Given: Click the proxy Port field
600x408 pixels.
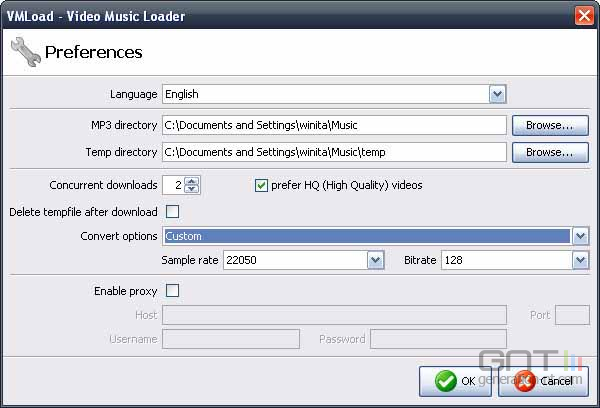Looking at the screenshot, I should tap(572, 315).
